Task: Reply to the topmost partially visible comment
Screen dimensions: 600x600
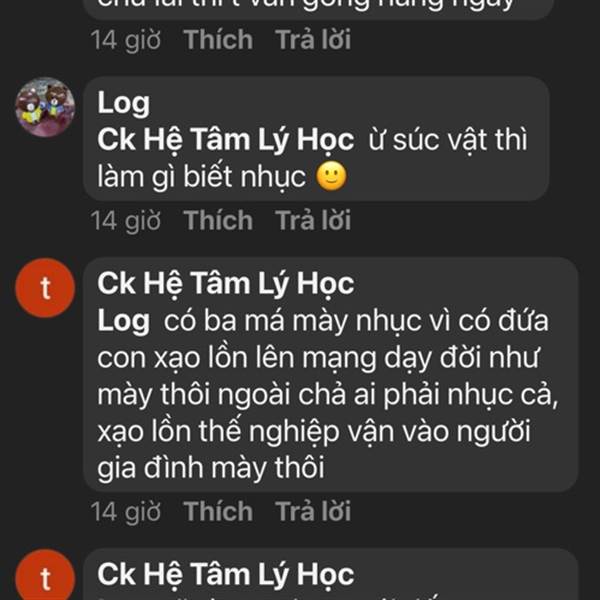Action: 313,39
